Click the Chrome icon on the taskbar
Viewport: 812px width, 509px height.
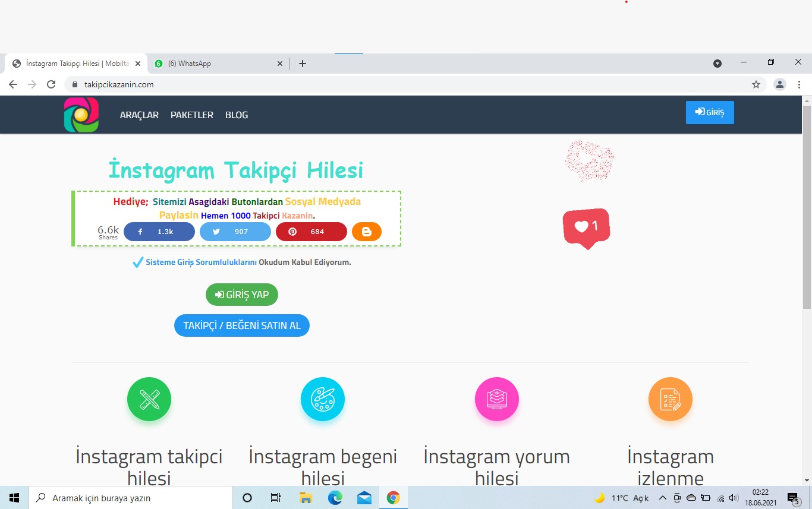coord(393,498)
